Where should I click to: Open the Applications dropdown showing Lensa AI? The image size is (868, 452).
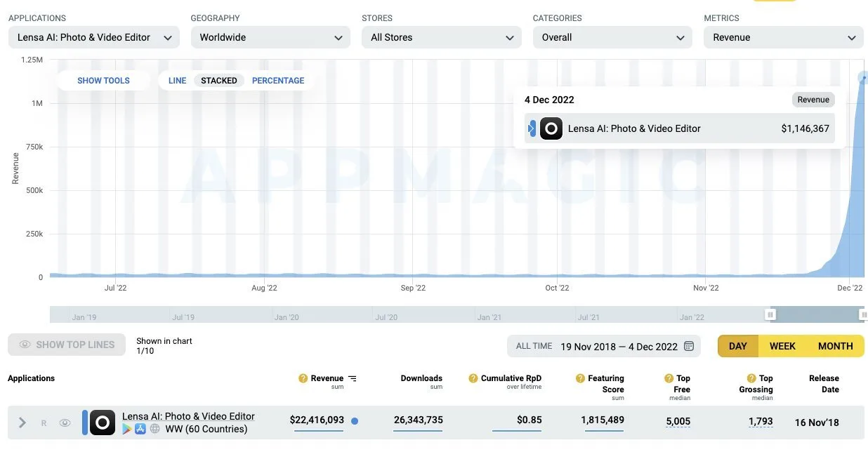tap(93, 37)
